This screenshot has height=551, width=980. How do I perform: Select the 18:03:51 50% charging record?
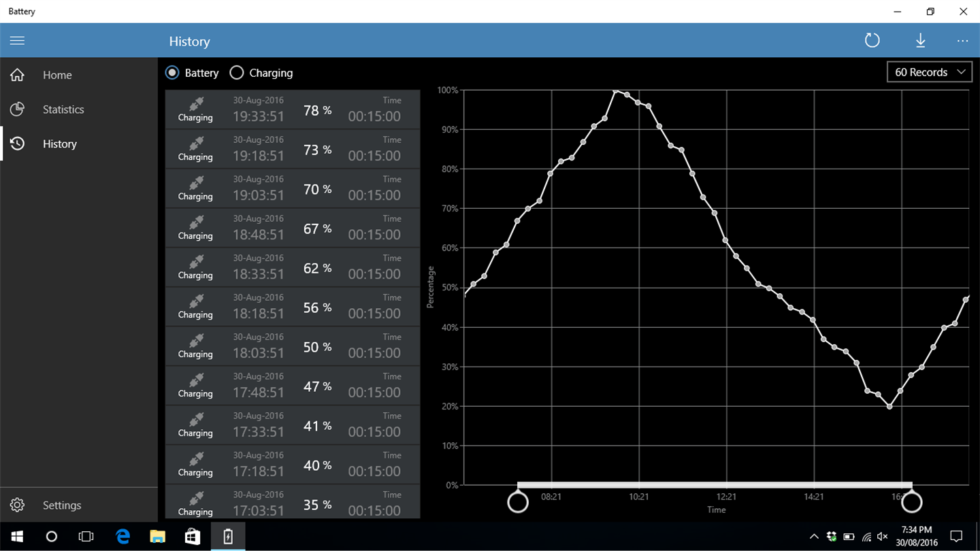point(293,346)
